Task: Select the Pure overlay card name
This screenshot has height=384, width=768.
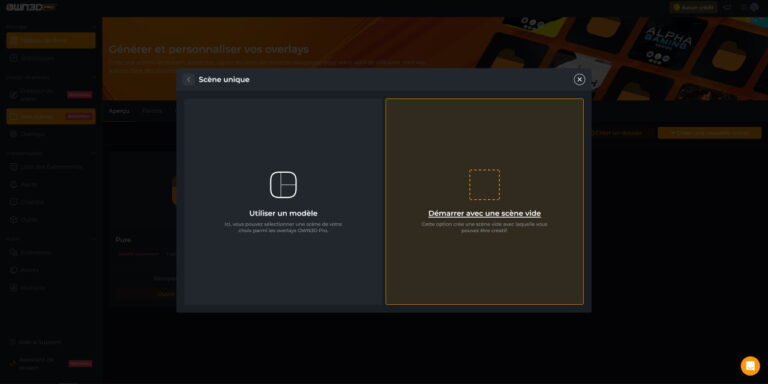Action: 123,240
